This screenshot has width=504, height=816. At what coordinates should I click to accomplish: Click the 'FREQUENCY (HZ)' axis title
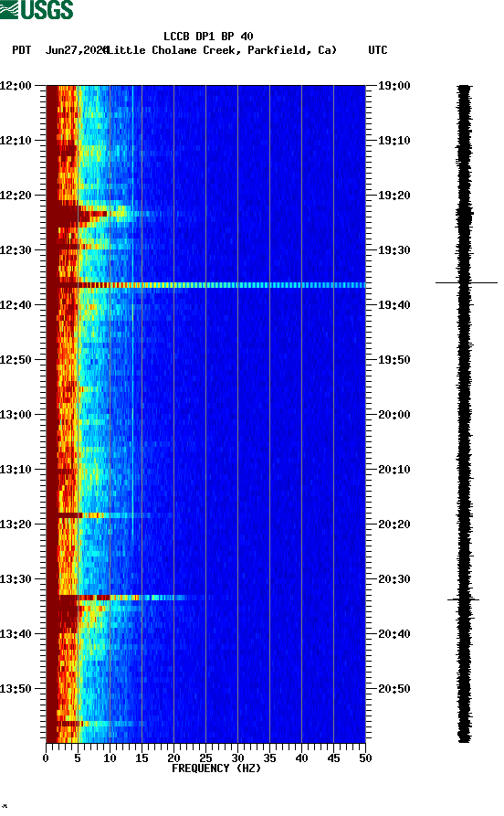[x=215, y=768]
